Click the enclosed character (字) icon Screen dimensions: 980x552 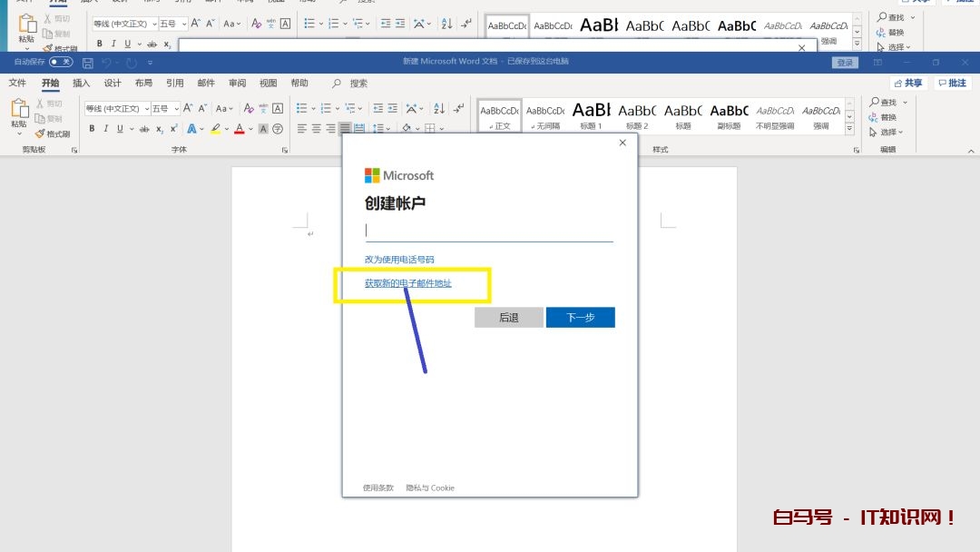(x=278, y=129)
